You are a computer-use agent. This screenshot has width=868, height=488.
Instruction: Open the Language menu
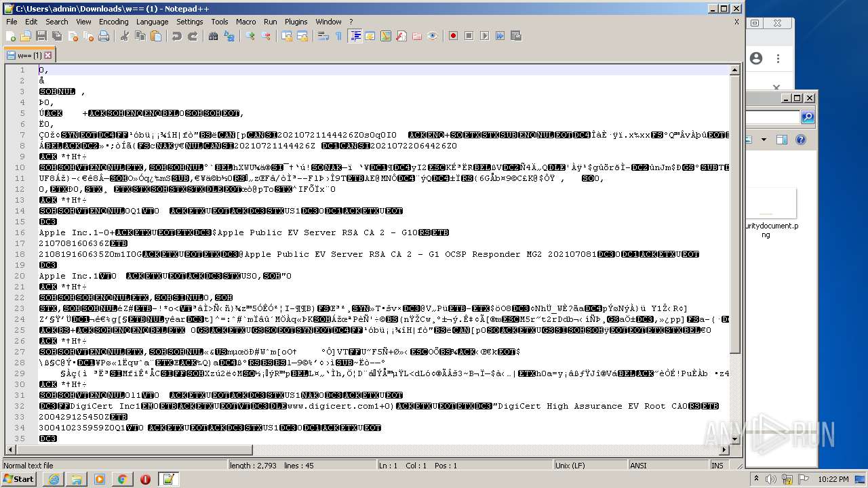(x=152, y=22)
